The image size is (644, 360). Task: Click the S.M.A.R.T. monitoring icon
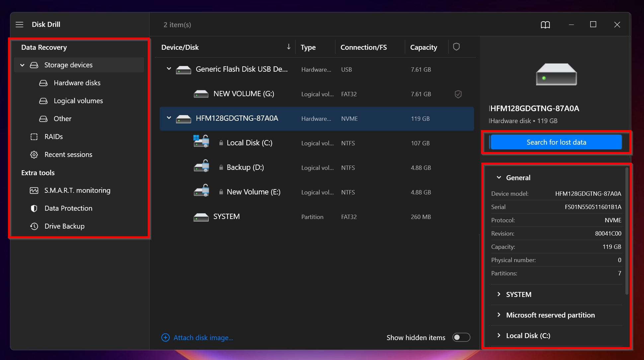point(34,190)
